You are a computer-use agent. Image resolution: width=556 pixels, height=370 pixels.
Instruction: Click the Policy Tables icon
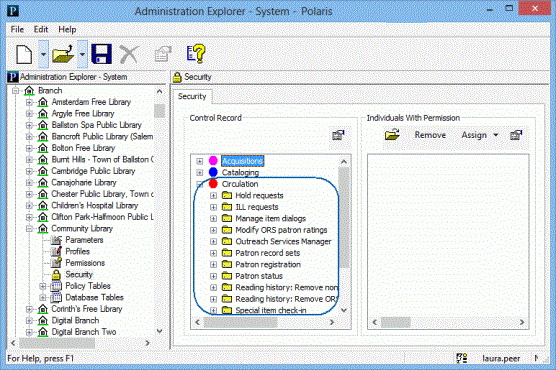(56, 286)
